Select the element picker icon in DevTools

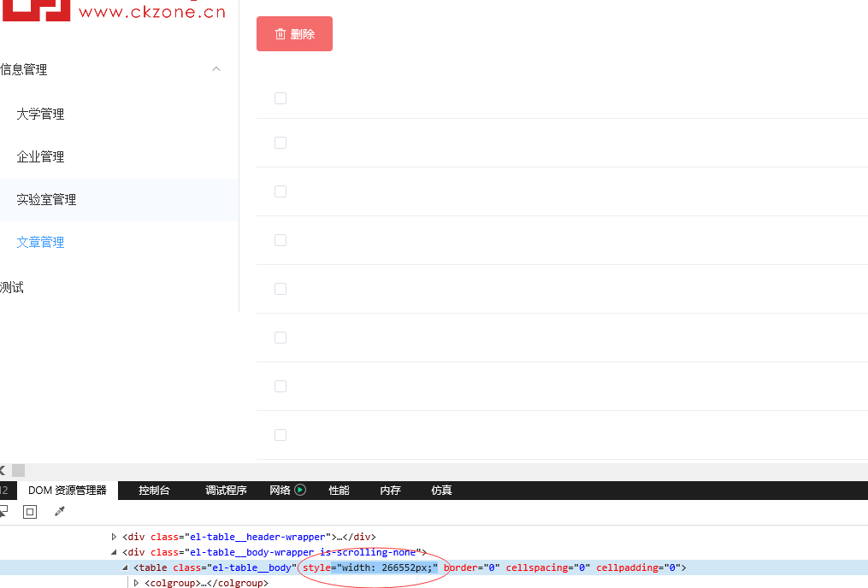pos(5,511)
